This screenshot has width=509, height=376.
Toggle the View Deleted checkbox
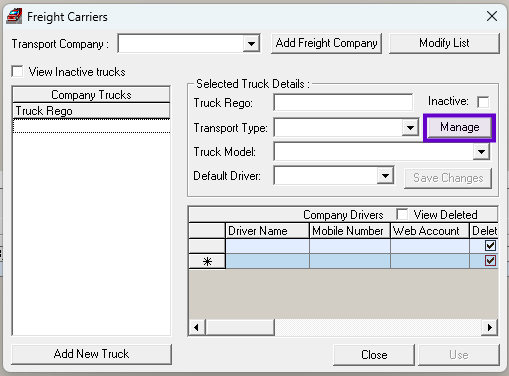click(x=402, y=214)
